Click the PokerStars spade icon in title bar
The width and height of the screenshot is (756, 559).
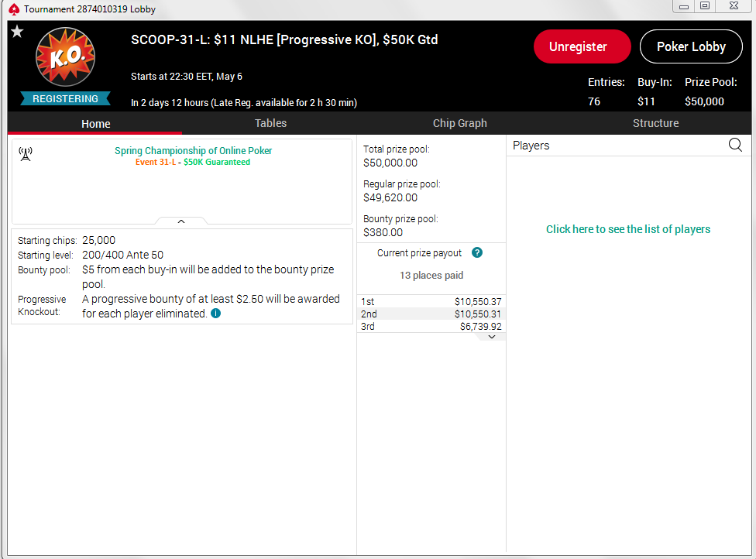(x=14, y=9)
